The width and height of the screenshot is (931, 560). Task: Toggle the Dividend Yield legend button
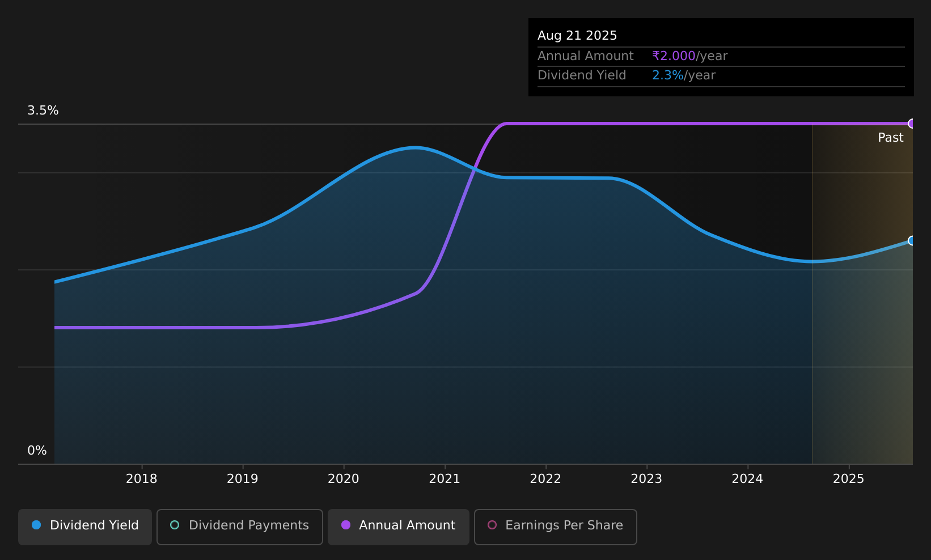[x=85, y=527]
